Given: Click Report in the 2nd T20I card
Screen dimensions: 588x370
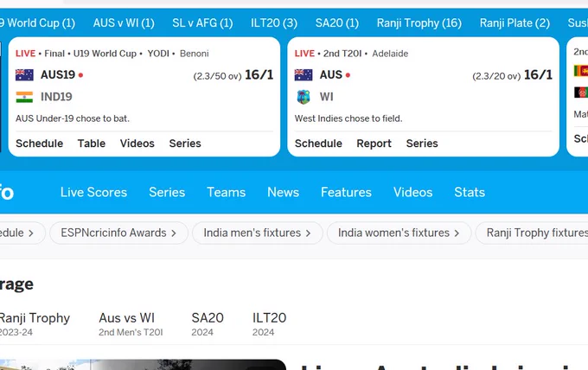Looking at the screenshot, I should 374,144.
